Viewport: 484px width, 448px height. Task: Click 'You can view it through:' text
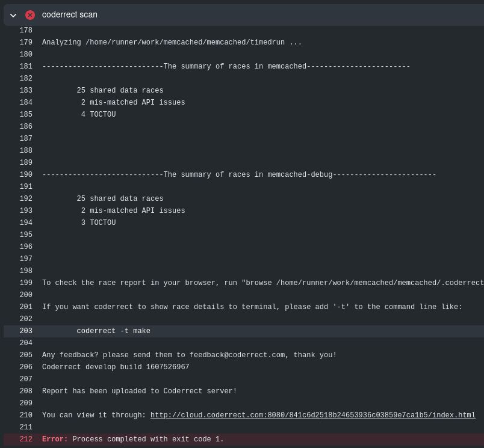tap(94, 415)
